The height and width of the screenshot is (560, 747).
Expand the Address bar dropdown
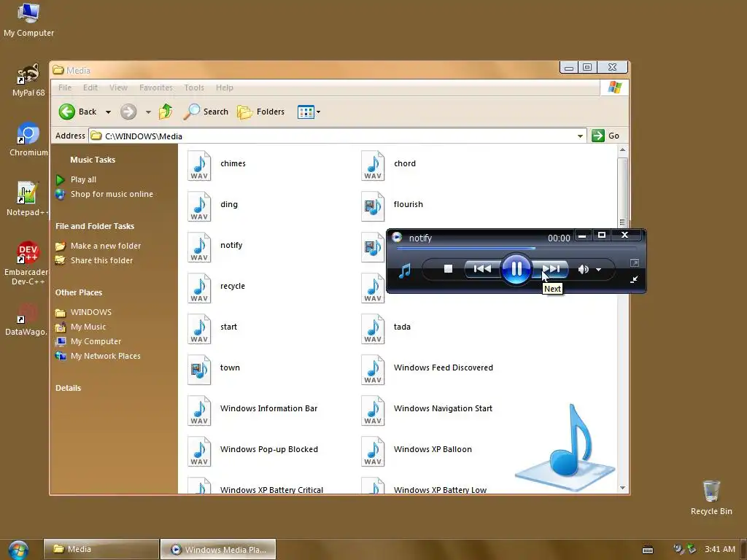580,136
